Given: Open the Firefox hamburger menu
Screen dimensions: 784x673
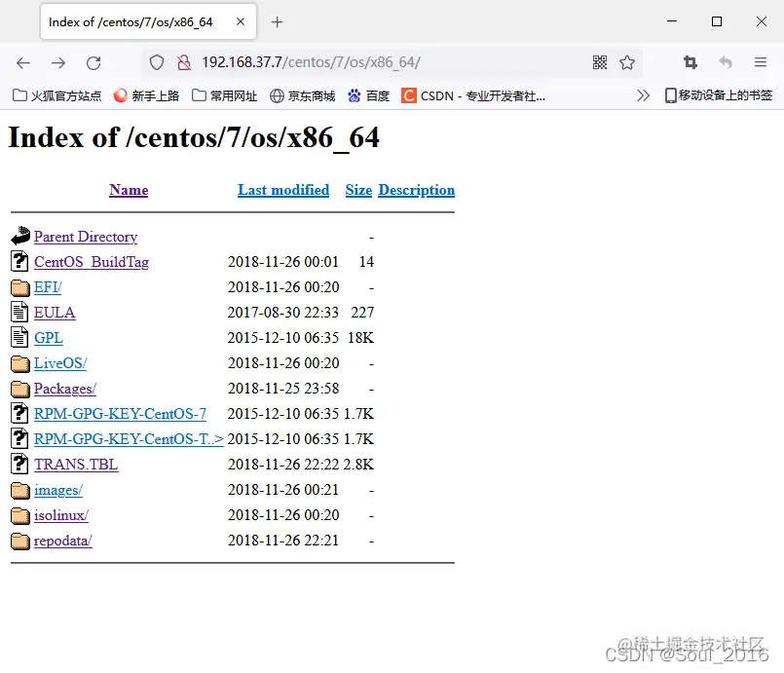Looking at the screenshot, I should (x=761, y=62).
